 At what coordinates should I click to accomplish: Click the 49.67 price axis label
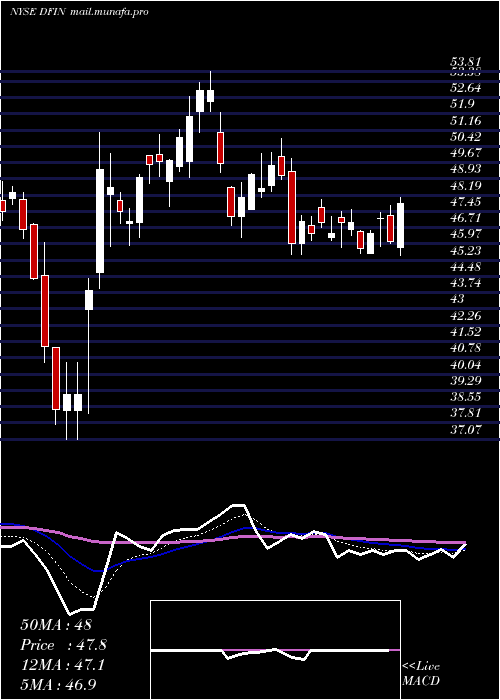pyautogui.click(x=466, y=152)
